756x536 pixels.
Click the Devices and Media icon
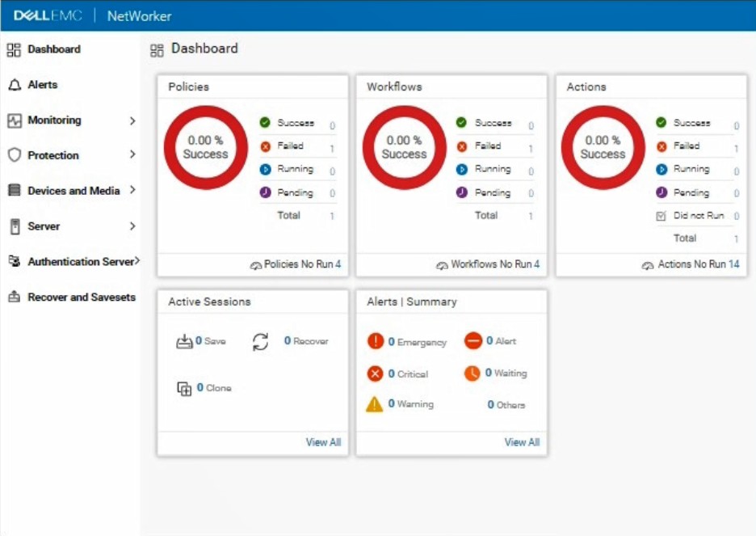15,190
